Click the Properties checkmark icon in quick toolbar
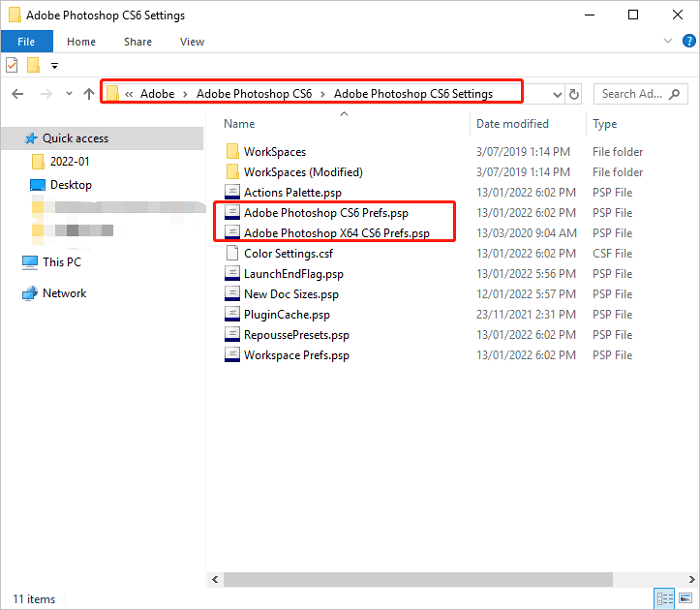Viewport: 700px width, 610px height. 12,66
